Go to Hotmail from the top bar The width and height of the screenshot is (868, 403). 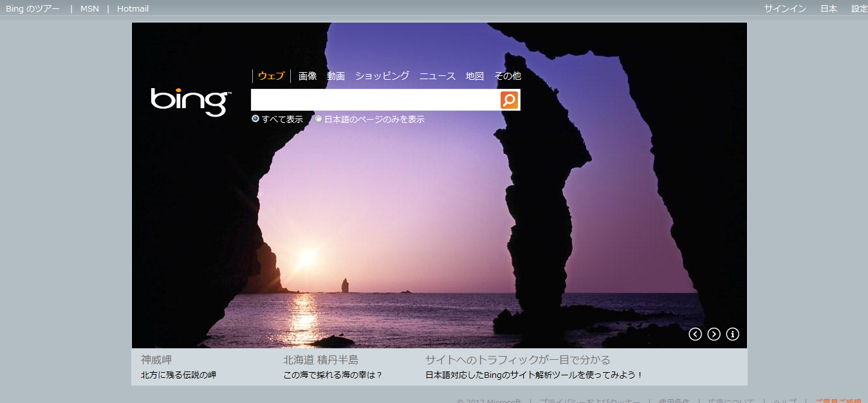(133, 9)
